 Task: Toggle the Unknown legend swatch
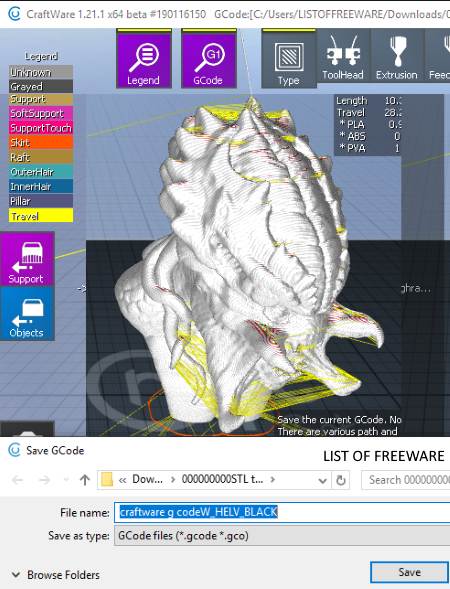[x=41, y=72]
